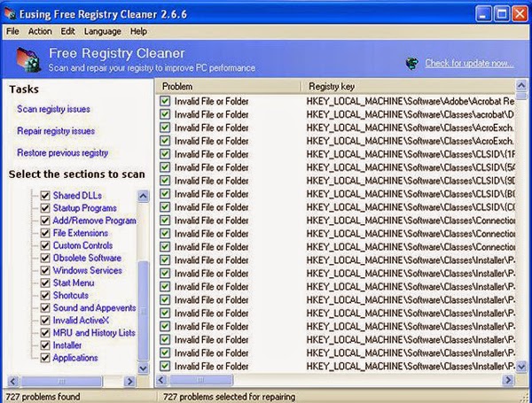
Task: Toggle Obsolete Software checkbox
Action: pos(45,258)
